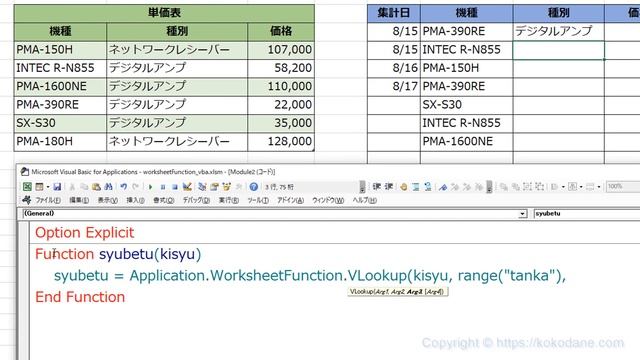Select cell SX-S30 in the right table
The image size is (640, 360).
coord(467,105)
